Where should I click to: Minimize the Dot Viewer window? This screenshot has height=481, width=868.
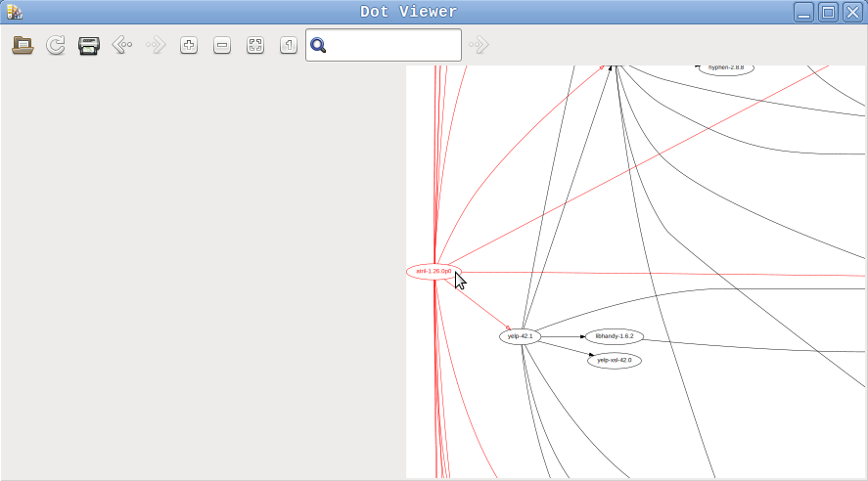tap(803, 12)
